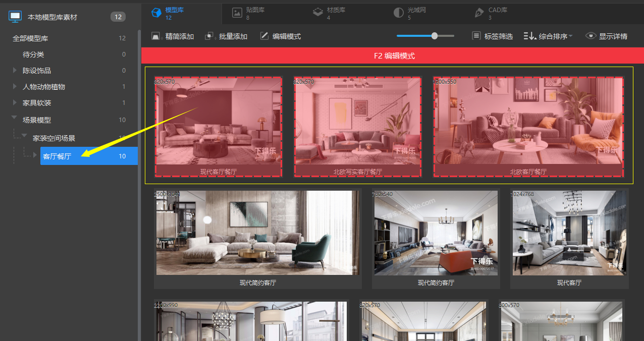The image size is (644, 341).
Task: Collapse the 场景模型 tree node
Action: 15,119
